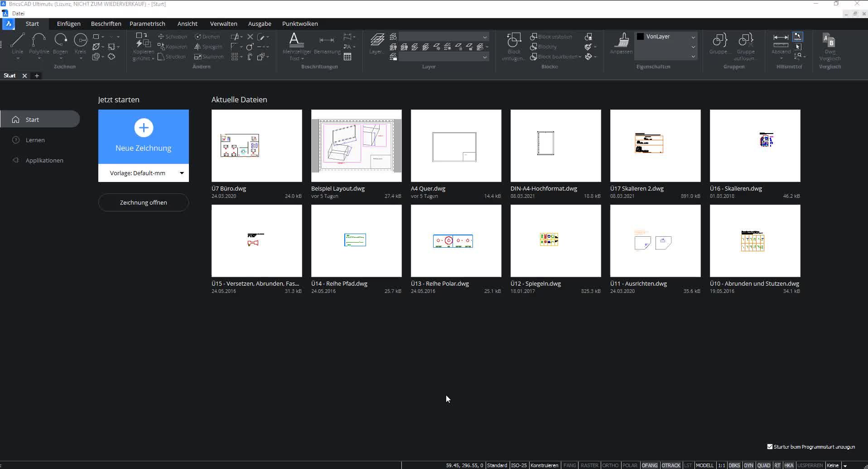Click the Abstand measure tool
Screen dimensions: 868x469
click(x=781, y=43)
